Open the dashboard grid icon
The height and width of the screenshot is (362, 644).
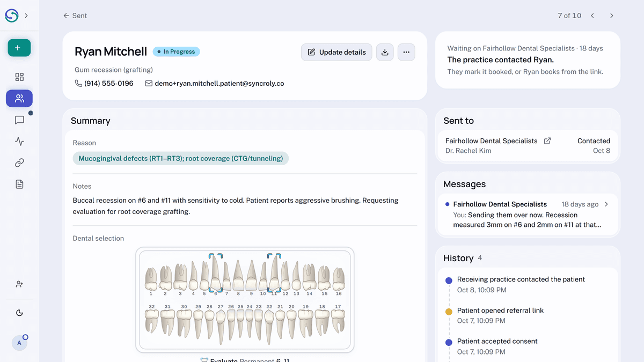pos(19,77)
